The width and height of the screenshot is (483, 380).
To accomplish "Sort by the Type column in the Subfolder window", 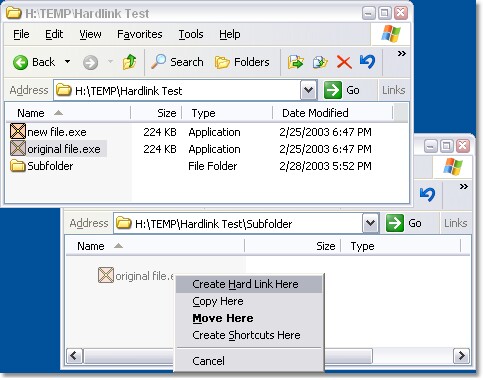I will (x=401, y=246).
